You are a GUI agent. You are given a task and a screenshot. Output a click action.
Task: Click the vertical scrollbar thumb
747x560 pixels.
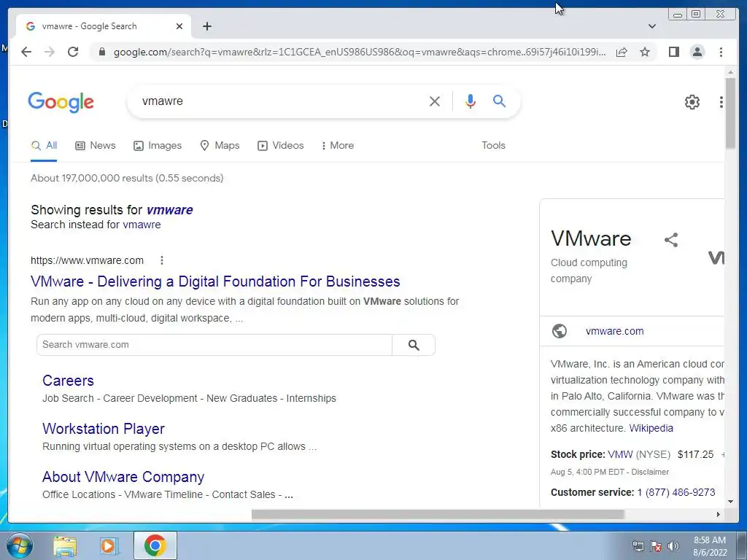(x=730, y=113)
